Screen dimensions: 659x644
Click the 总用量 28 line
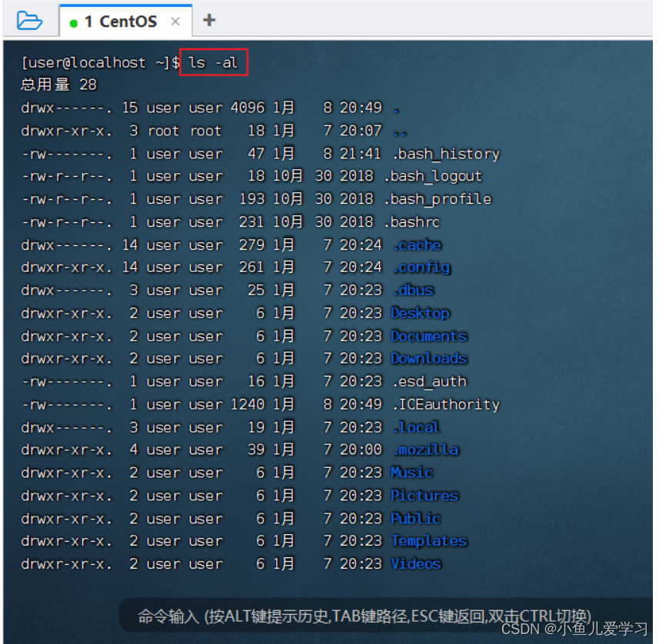(59, 85)
